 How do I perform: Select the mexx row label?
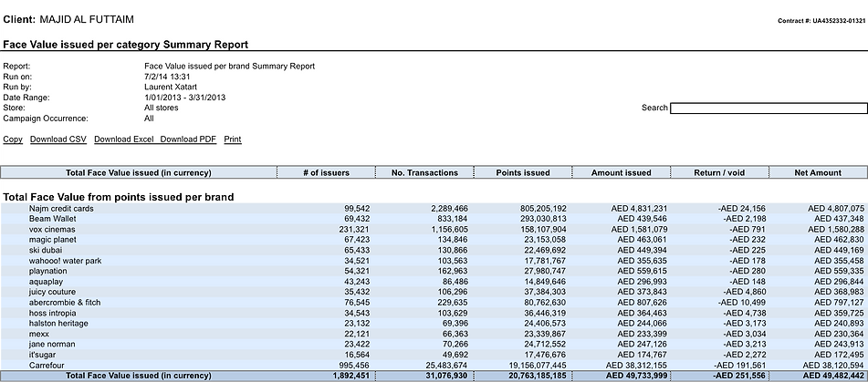click(x=39, y=334)
